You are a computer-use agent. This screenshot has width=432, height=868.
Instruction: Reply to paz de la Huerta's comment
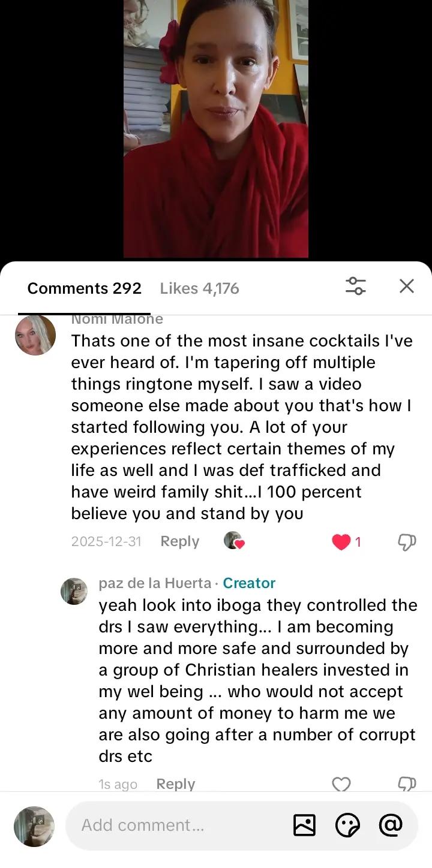pyautogui.click(x=175, y=784)
